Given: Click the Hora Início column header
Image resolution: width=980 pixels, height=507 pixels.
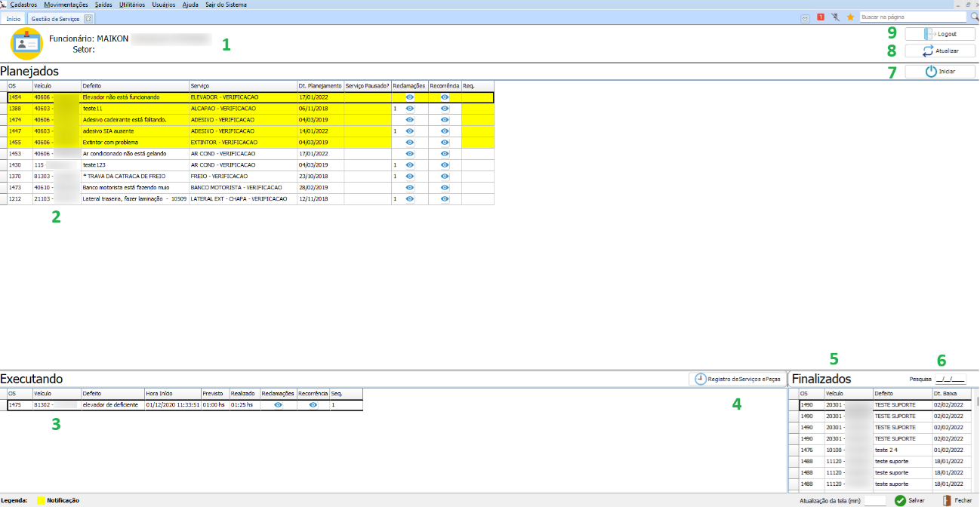Looking at the screenshot, I should click(x=172, y=394).
